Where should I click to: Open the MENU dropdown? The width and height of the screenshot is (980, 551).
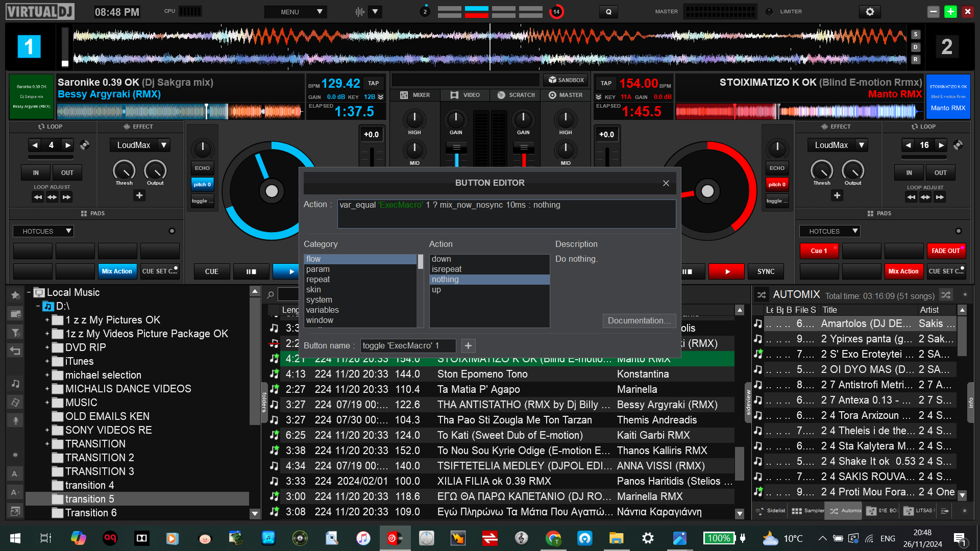point(296,12)
